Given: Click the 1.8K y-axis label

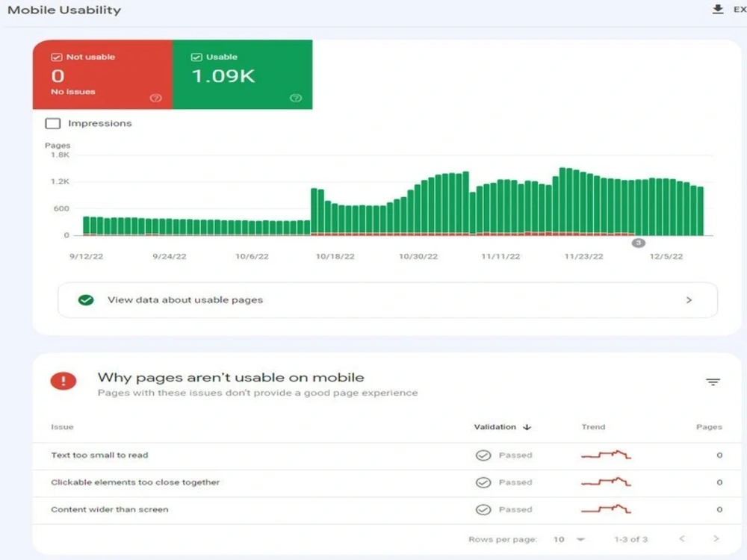Looking at the screenshot, I should 60,155.
